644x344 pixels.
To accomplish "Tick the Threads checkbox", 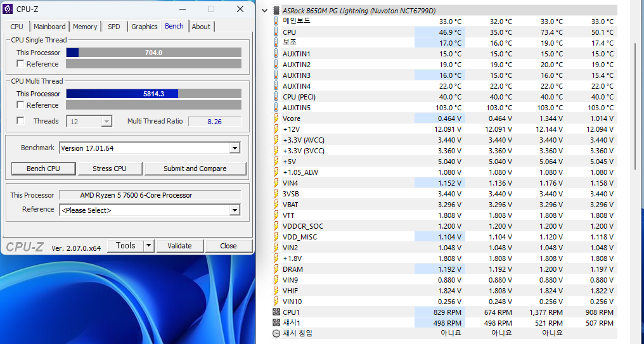I will 20,121.
